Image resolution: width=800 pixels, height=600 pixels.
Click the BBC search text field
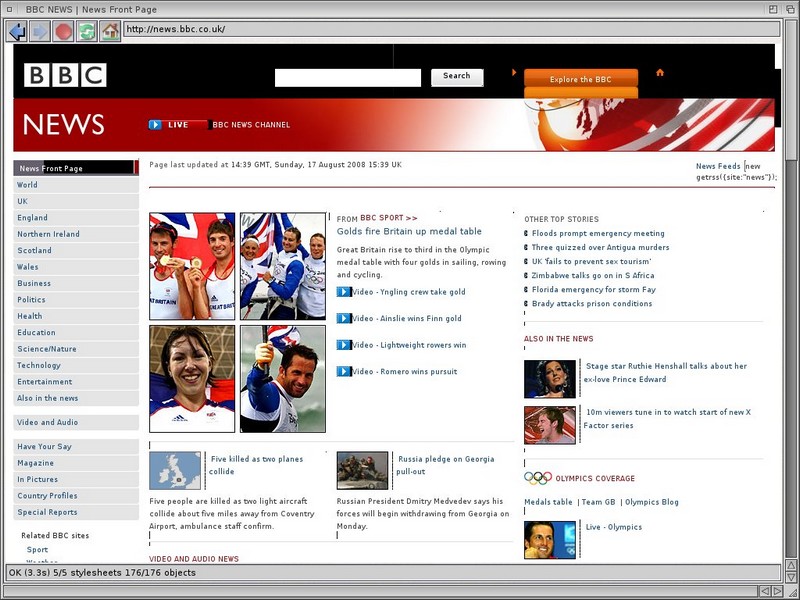click(348, 77)
